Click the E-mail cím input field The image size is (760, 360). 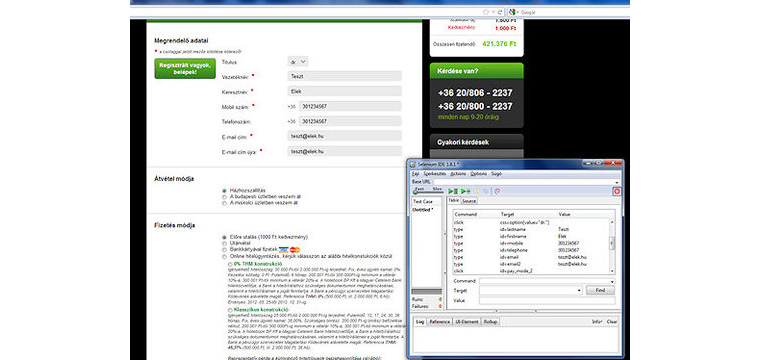pyautogui.click(x=344, y=136)
